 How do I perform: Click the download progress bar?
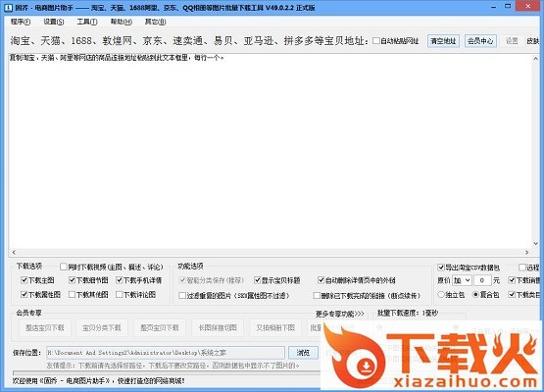167,373
